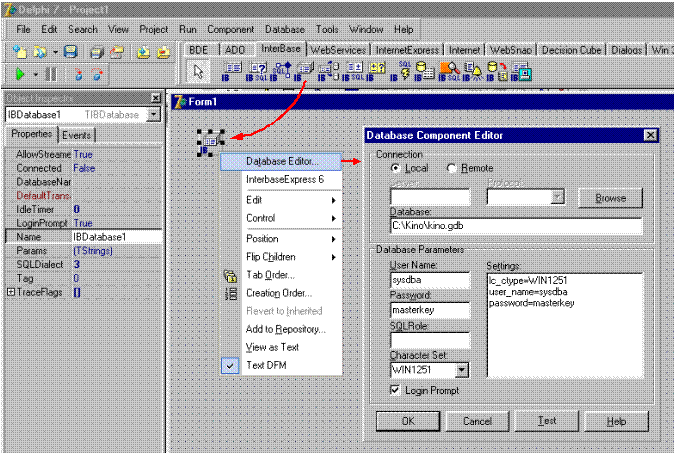
Task: Click the OK button in editor
Action: click(408, 421)
